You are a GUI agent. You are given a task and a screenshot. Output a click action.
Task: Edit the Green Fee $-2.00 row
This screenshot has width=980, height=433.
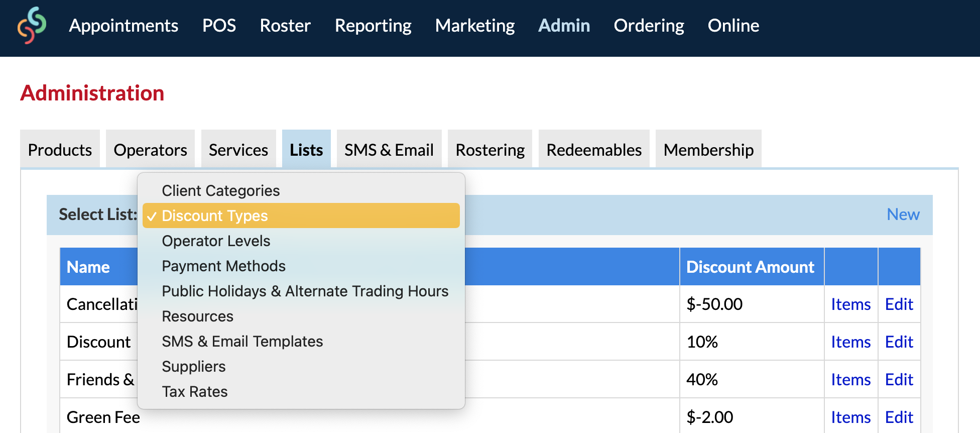[x=899, y=417]
